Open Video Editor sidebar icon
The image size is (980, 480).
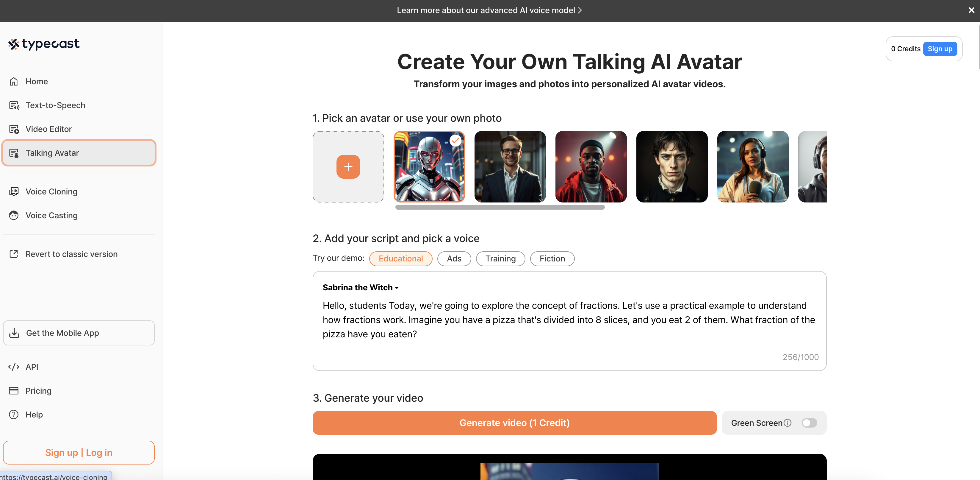[14, 129]
